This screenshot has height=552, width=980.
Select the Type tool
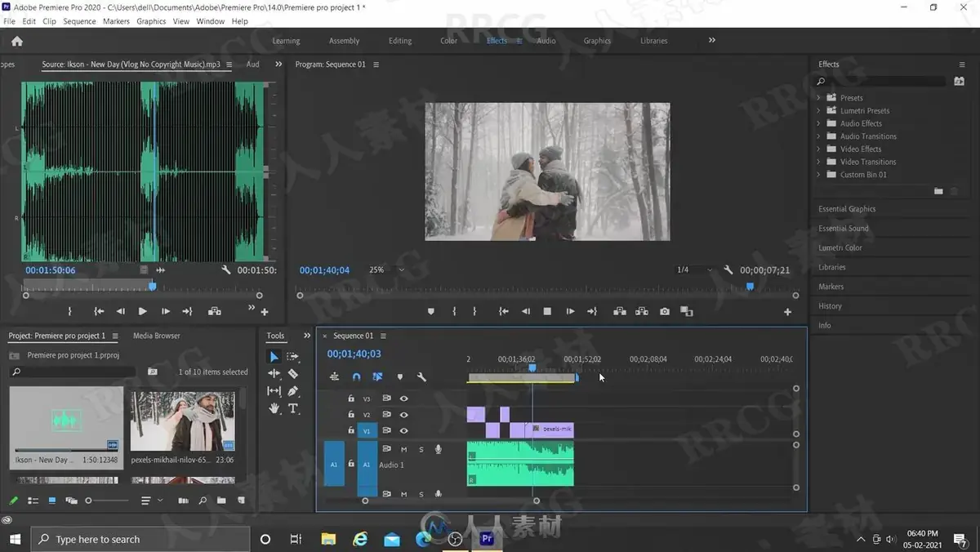[293, 408]
